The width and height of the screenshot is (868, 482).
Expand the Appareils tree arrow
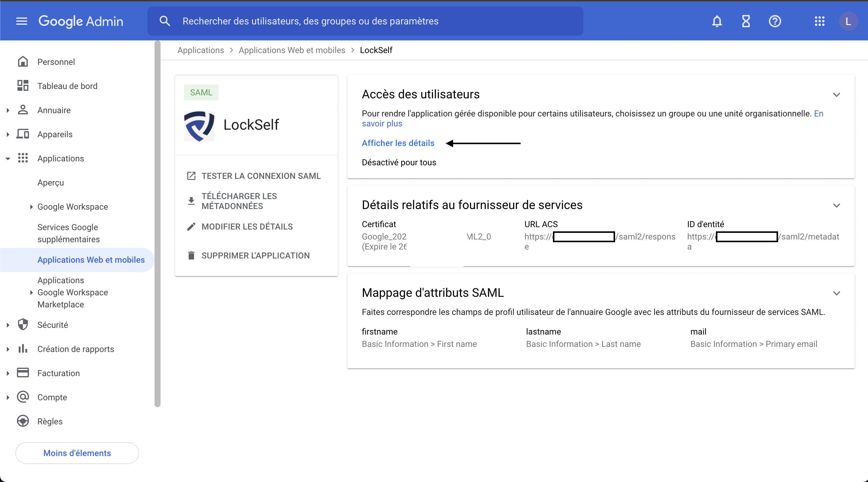coord(8,135)
